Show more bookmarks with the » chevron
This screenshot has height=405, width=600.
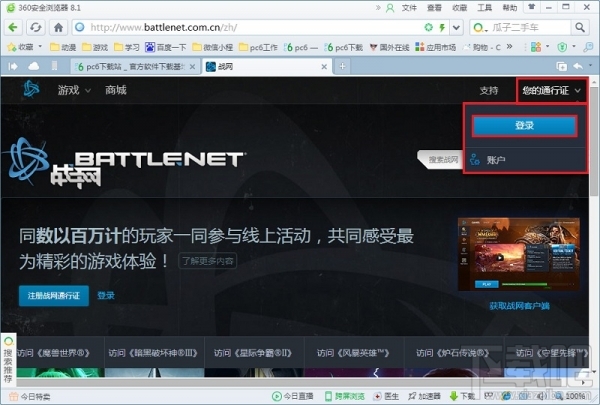[509, 47]
